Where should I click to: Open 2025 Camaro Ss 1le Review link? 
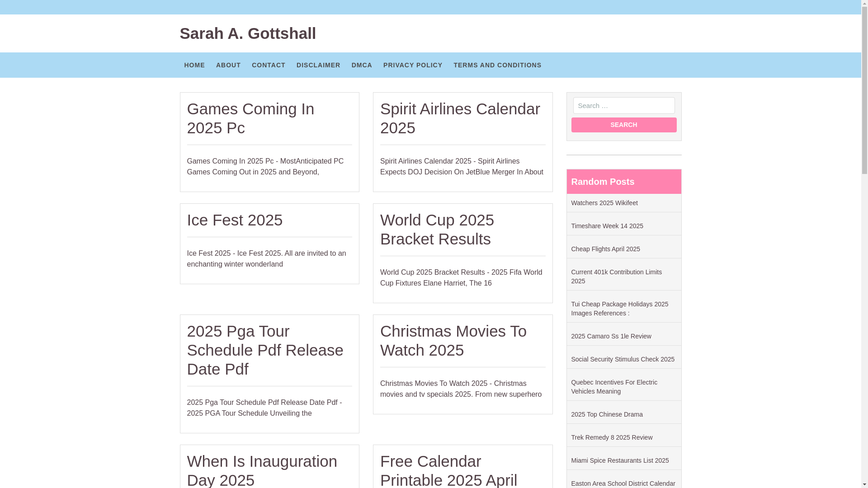click(611, 336)
